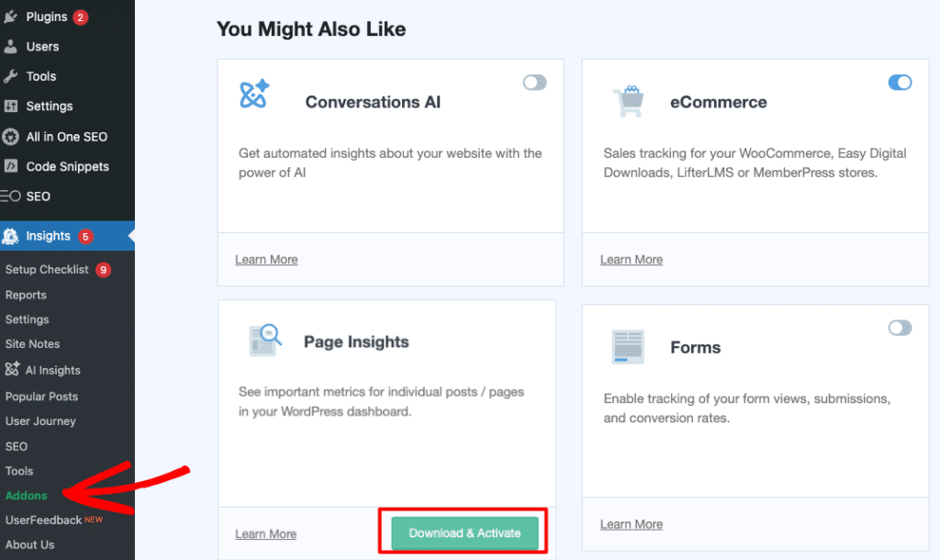Follow Learn More link under Forms
The height and width of the screenshot is (560, 940).
(x=631, y=524)
